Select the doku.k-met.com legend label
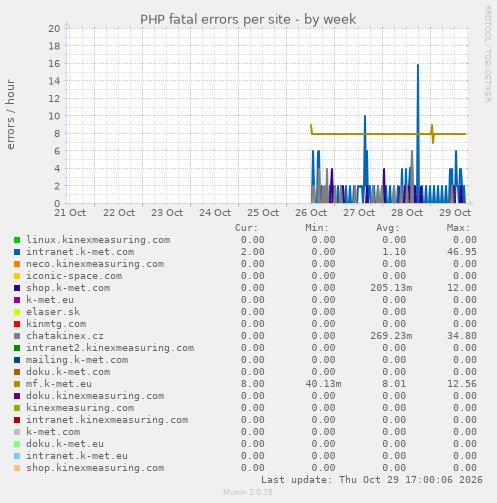This screenshot has height=503, width=497. [x=68, y=372]
